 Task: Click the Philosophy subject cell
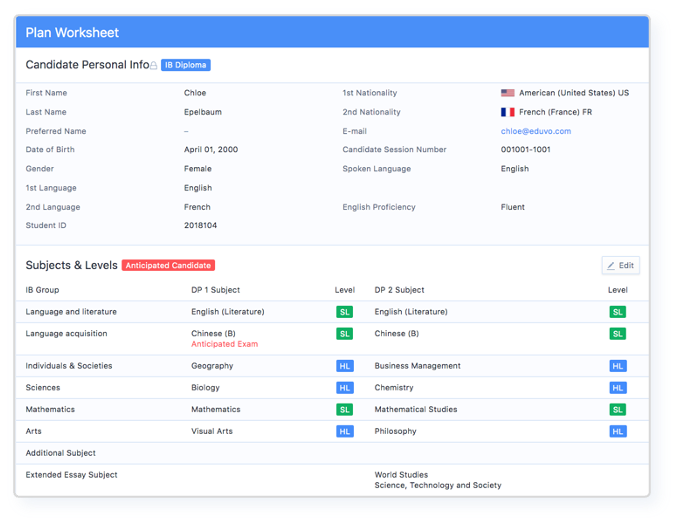pos(395,431)
